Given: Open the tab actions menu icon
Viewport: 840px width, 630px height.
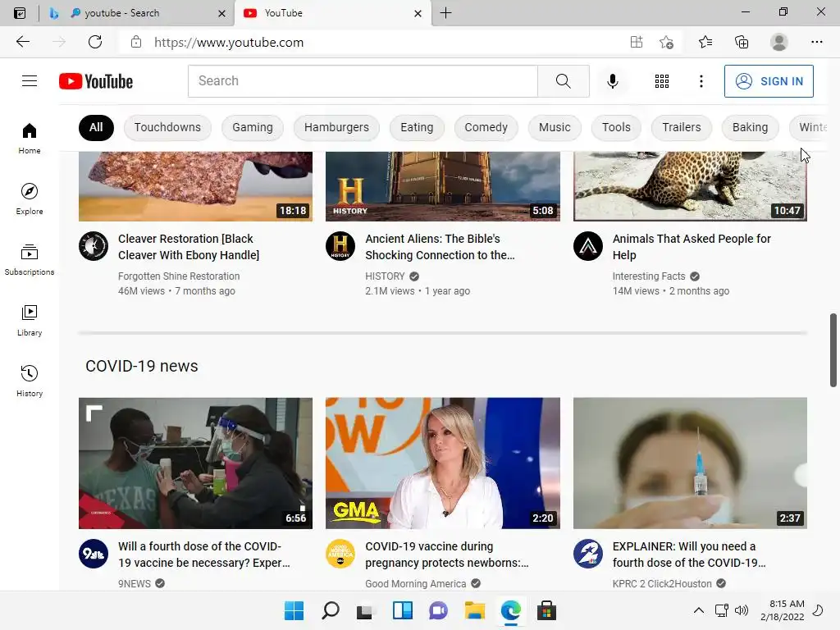Looking at the screenshot, I should coord(20,13).
